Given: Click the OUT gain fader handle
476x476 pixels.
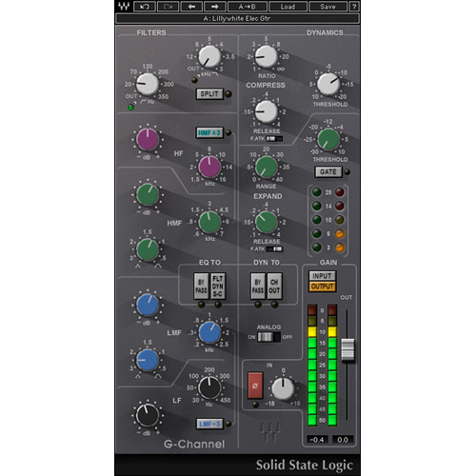Looking at the screenshot, I should (x=347, y=349).
